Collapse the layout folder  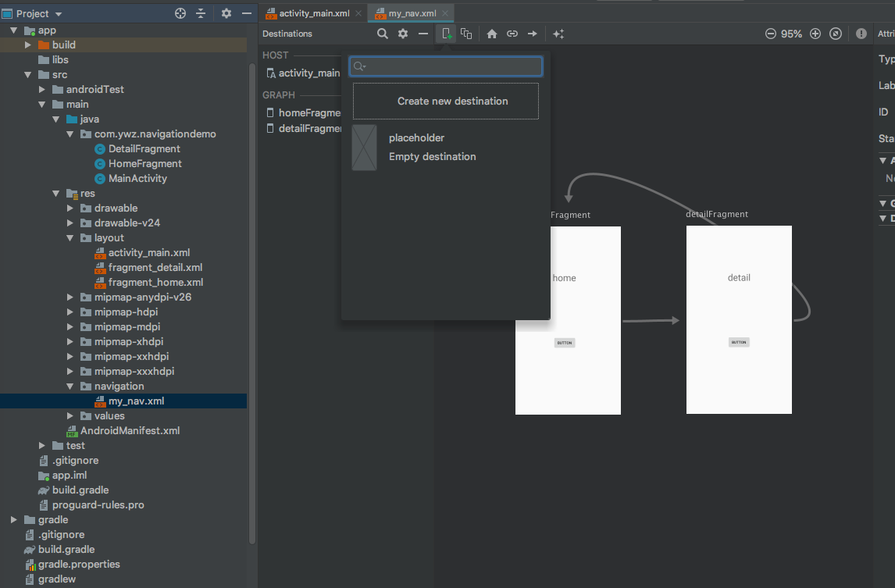[x=70, y=238]
